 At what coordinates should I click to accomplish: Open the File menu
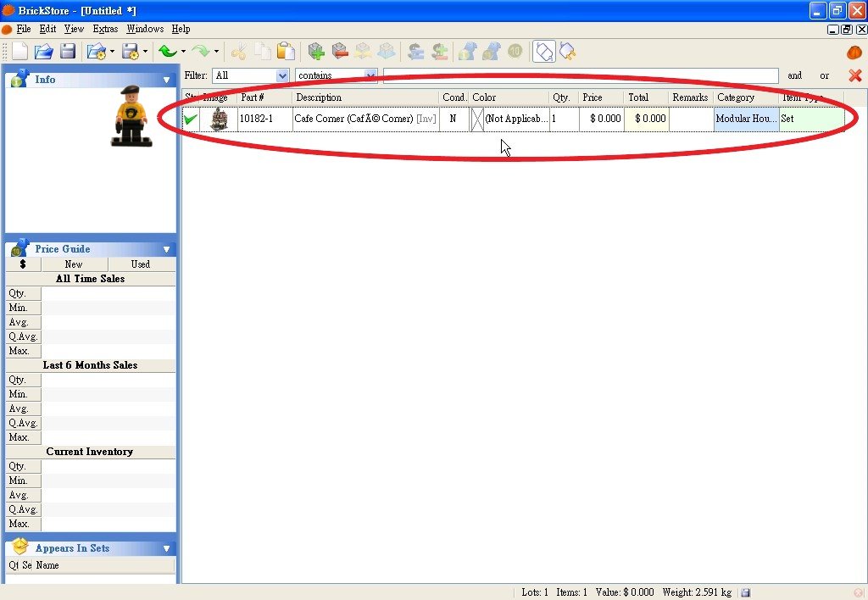tap(24, 29)
